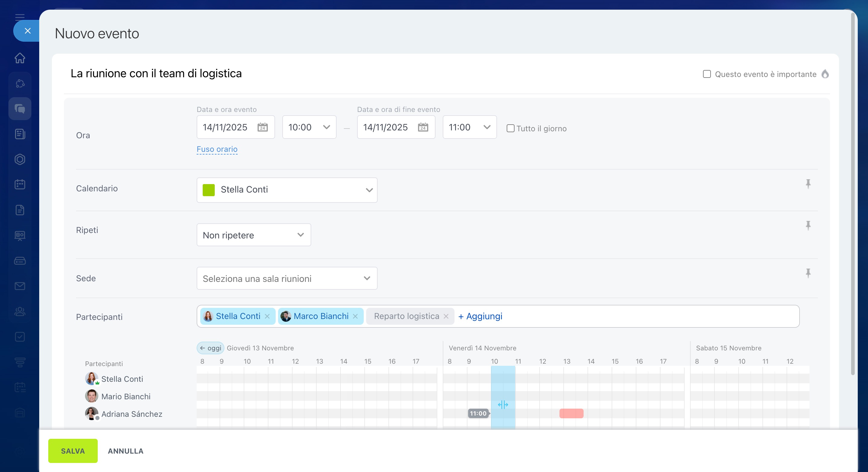Open the 'Seleziona una sala riunioni' dropdown
Image resolution: width=868 pixels, height=472 pixels.
[287, 279]
